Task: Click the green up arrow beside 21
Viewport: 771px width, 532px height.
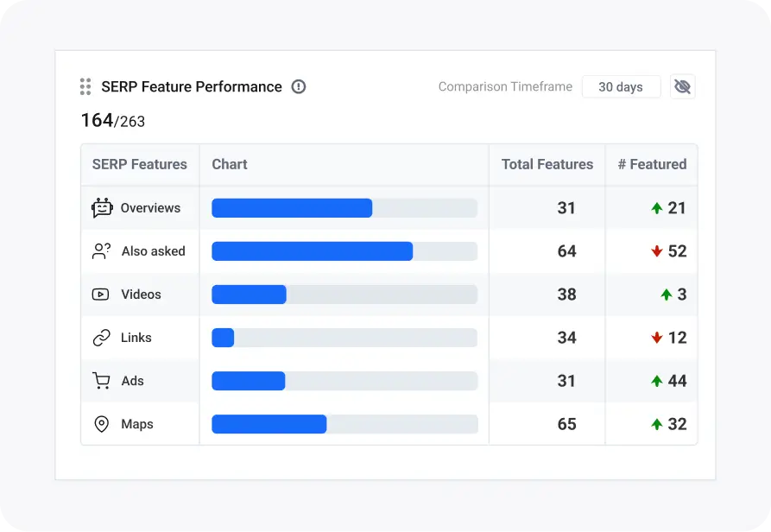Action: coord(658,207)
